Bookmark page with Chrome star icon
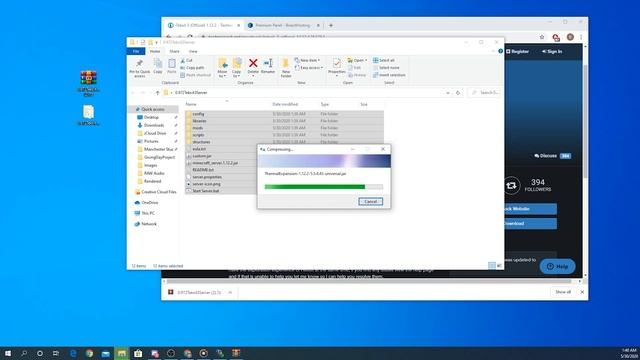Image resolution: width=640 pixels, height=360 pixels. pyautogui.click(x=542, y=37)
